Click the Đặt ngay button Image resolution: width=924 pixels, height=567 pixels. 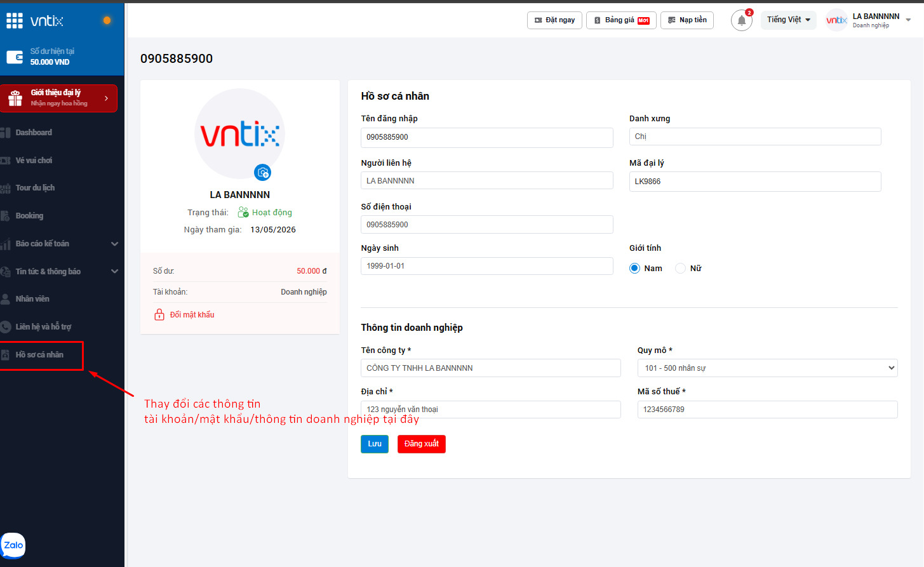(554, 20)
